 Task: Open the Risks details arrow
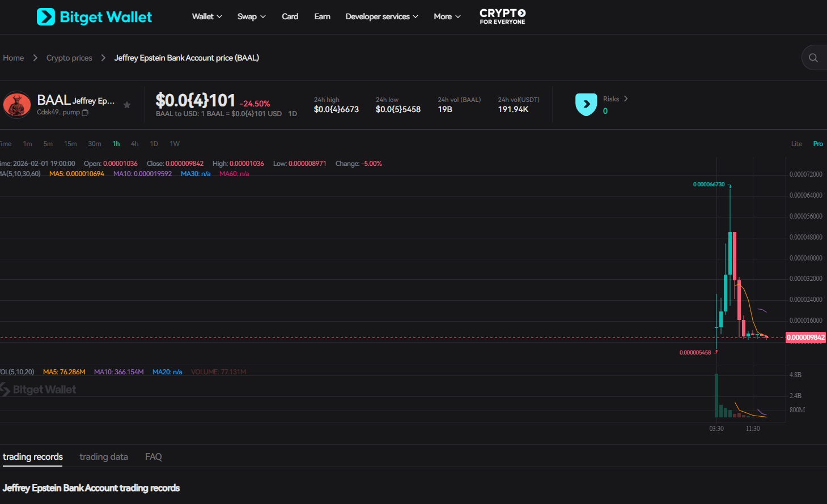pos(626,99)
